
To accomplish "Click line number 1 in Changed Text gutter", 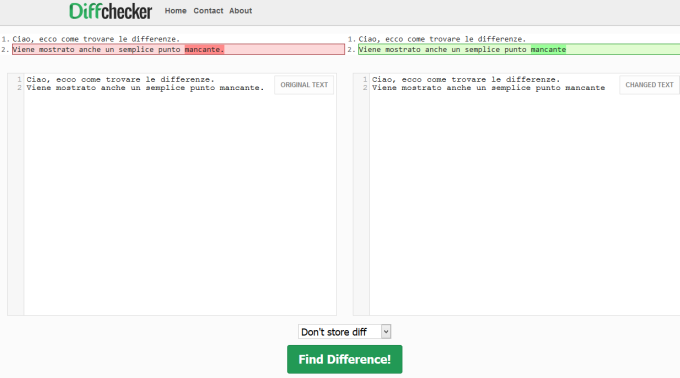I will tap(365, 79).
